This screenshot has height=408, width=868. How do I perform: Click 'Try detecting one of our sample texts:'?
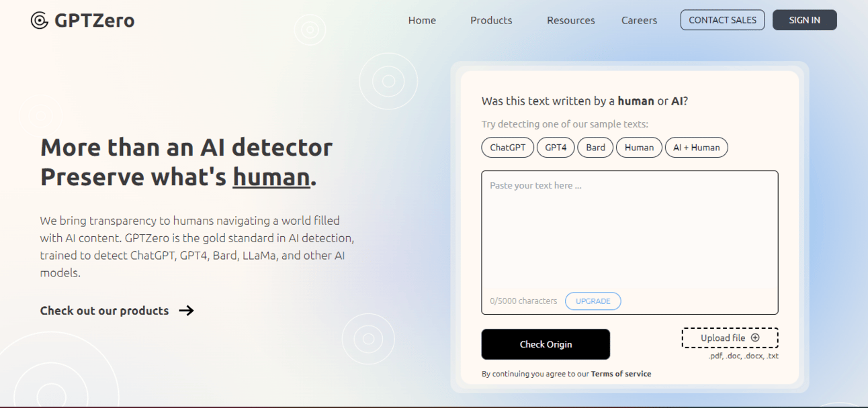click(x=565, y=124)
